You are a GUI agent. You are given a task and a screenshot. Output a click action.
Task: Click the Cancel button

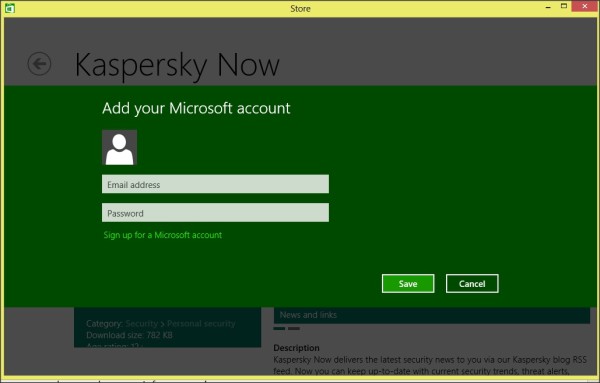coord(472,284)
